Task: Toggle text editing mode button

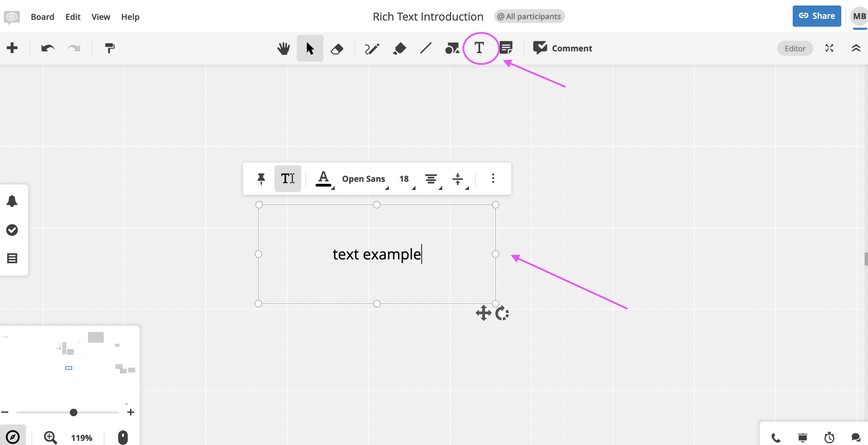Action: [288, 179]
